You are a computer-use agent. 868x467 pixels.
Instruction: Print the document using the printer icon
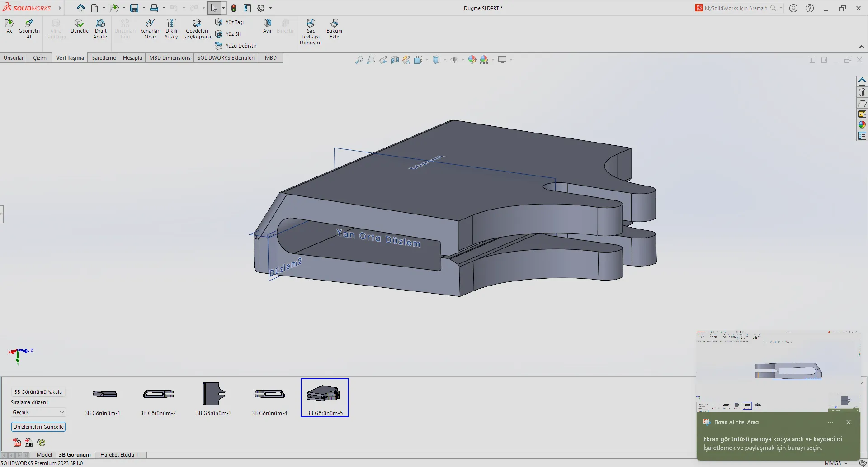[x=154, y=8]
